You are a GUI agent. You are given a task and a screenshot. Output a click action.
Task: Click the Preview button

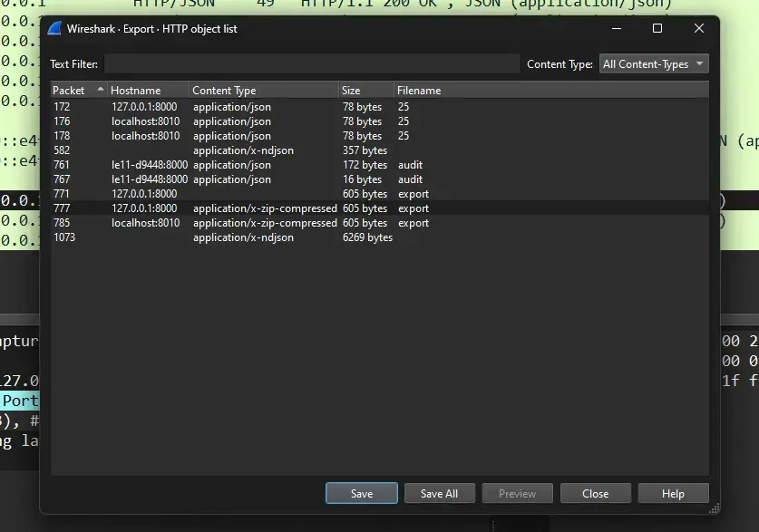517,493
